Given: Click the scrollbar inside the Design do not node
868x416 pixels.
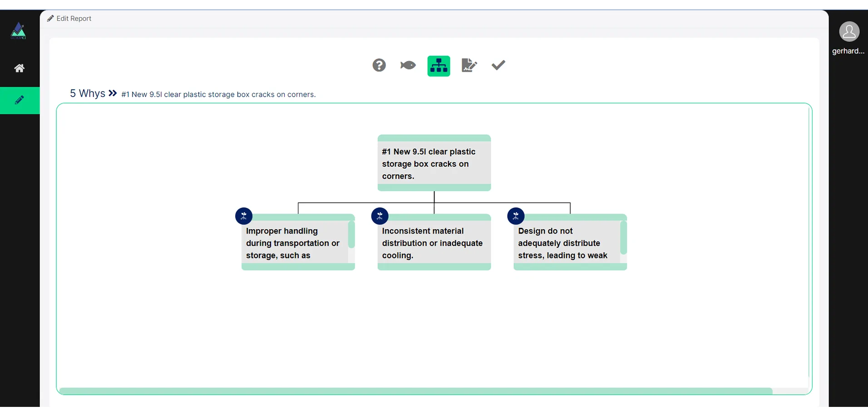Looking at the screenshot, I should click(x=623, y=237).
